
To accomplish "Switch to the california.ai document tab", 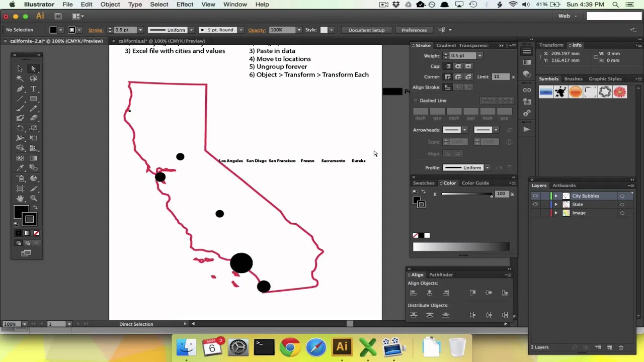I will point(162,41).
